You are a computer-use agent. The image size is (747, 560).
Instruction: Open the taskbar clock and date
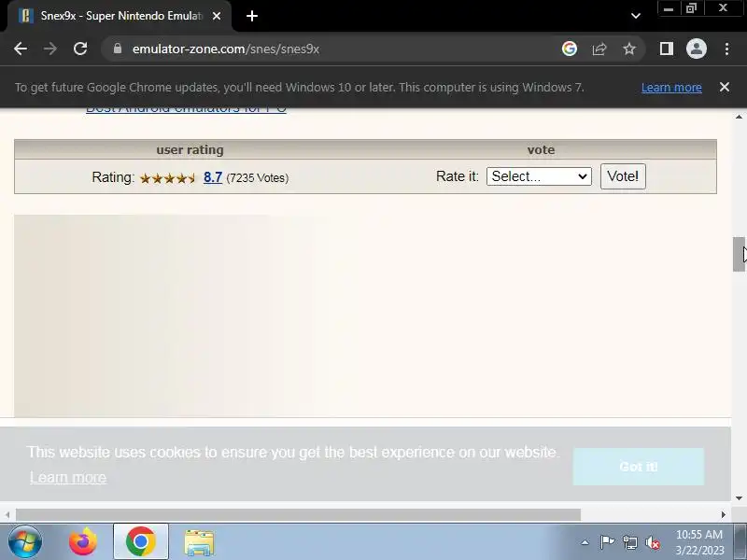click(x=699, y=542)
